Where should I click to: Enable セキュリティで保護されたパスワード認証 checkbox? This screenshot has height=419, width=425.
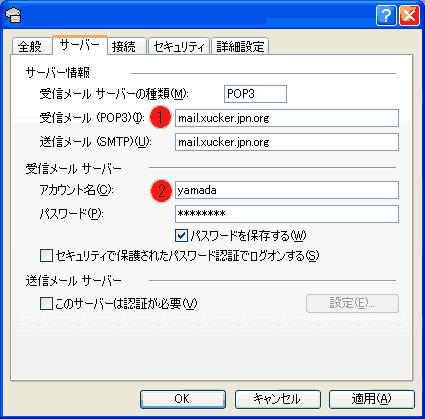pos(46,256)
